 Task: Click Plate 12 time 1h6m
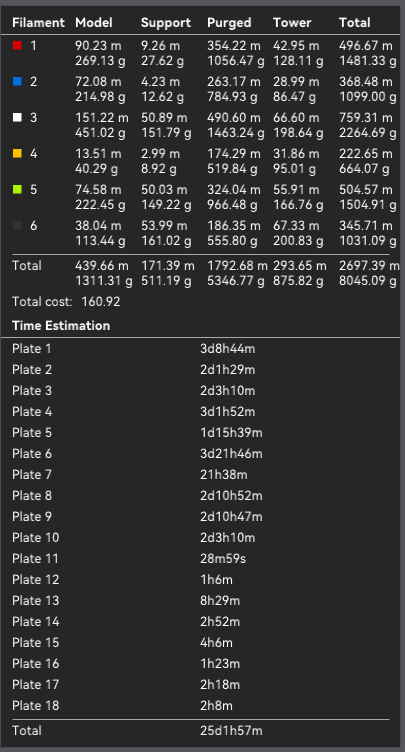point(216,579)
